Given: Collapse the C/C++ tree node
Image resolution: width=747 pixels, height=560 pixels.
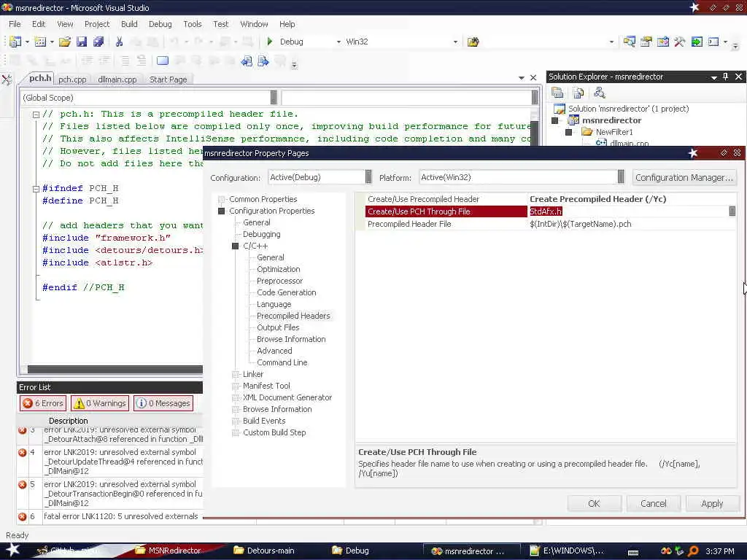Looking at the screenshot, I should (236, 246).
